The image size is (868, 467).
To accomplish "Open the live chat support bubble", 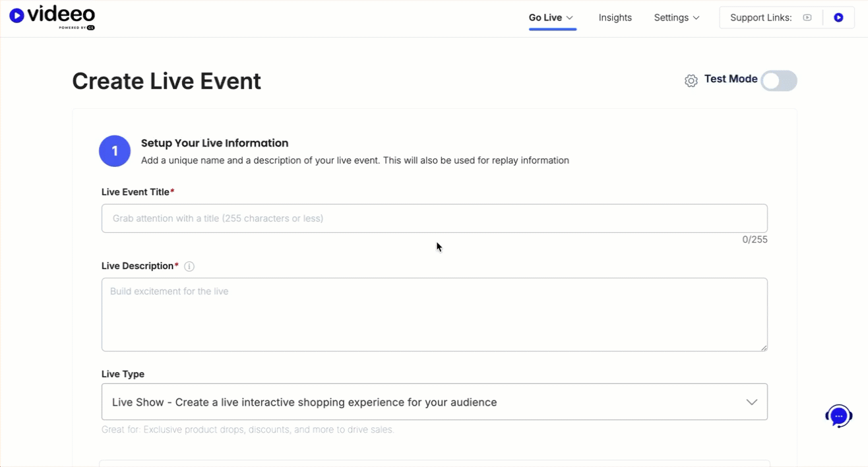I will 838,416.
